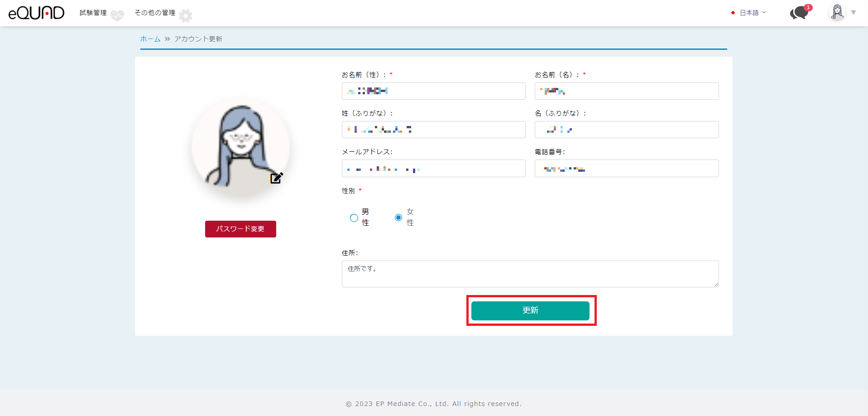Select the 女性 radio button
Viewport: 868px width, 416px height.
(398, 218)
